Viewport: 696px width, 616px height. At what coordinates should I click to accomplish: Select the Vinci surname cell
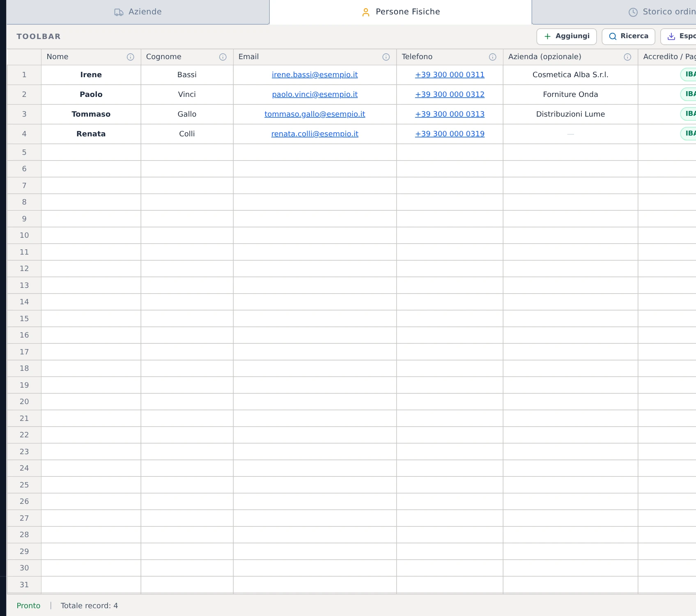[187, 94]
